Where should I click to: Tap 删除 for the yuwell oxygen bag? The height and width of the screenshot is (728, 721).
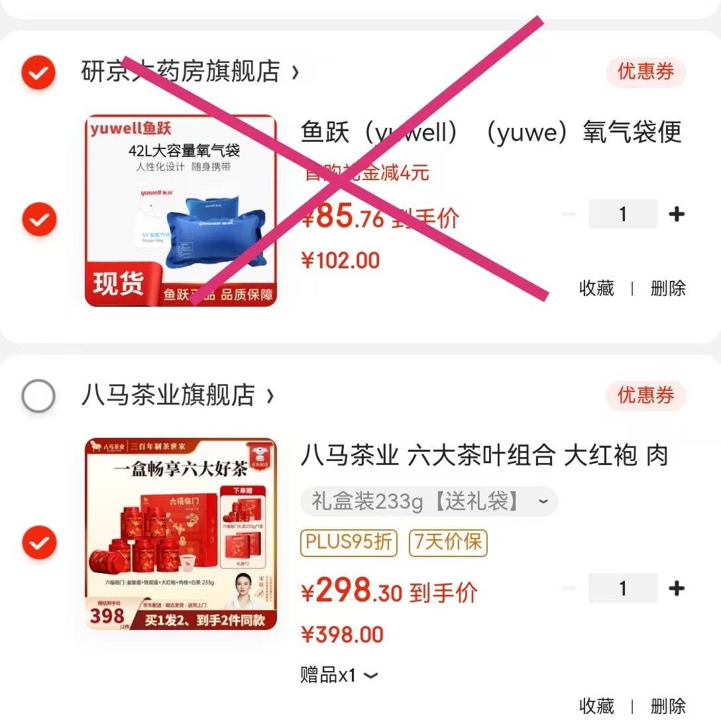point(668,288)
